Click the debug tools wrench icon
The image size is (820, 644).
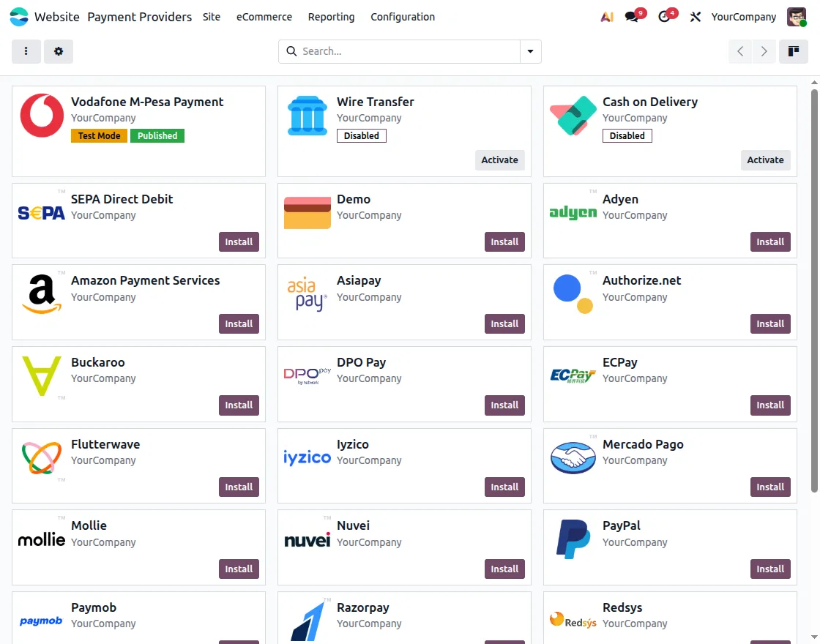pos(695,17)
